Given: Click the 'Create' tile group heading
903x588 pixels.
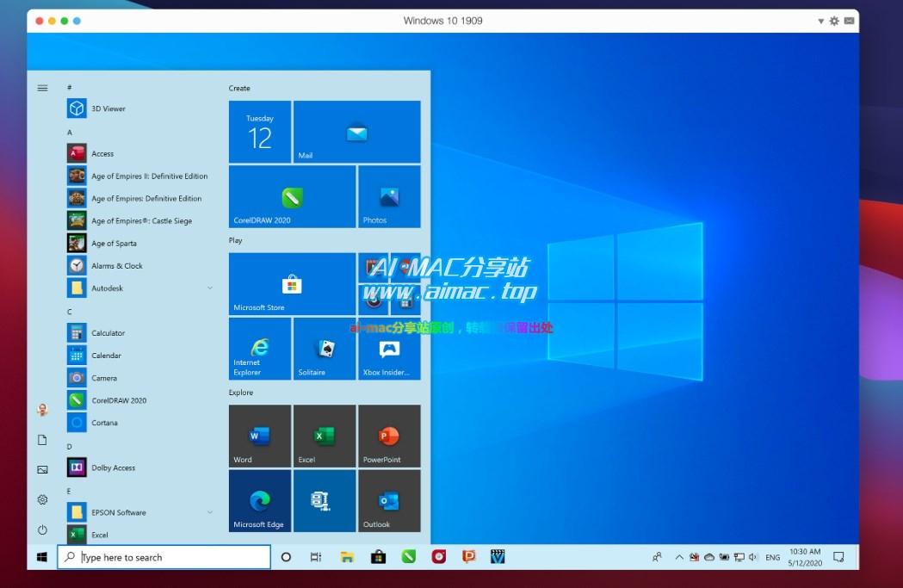Looking at the screenshot, I should 239,88.
